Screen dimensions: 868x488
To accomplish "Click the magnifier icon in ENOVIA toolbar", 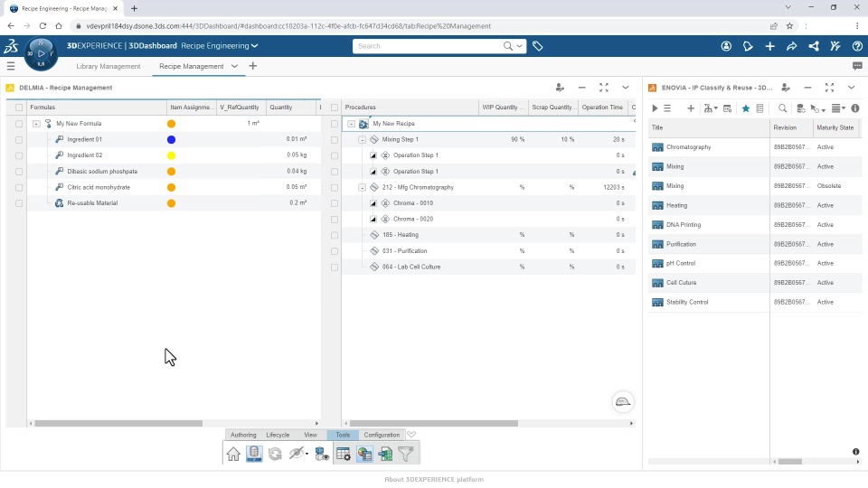I will 782,108.
